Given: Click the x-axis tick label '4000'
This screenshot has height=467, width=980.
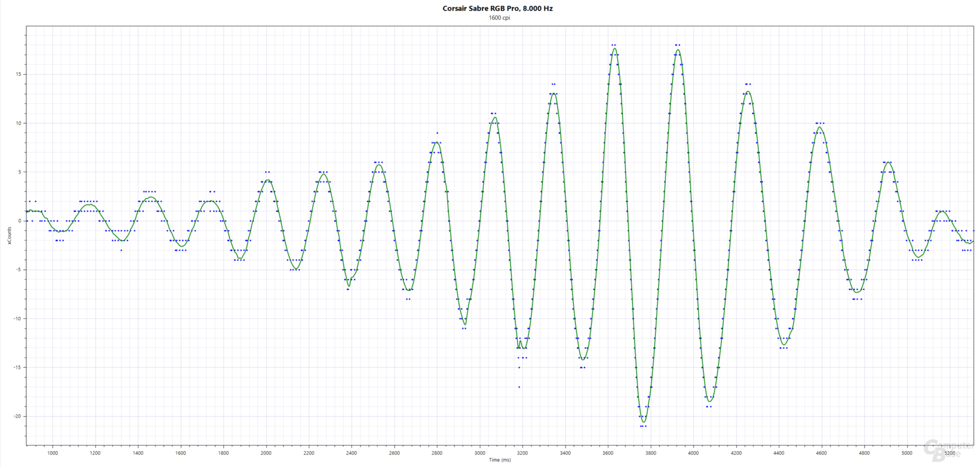Looking at the screenshot, I should pyautogui.click(x=693, y=453).
